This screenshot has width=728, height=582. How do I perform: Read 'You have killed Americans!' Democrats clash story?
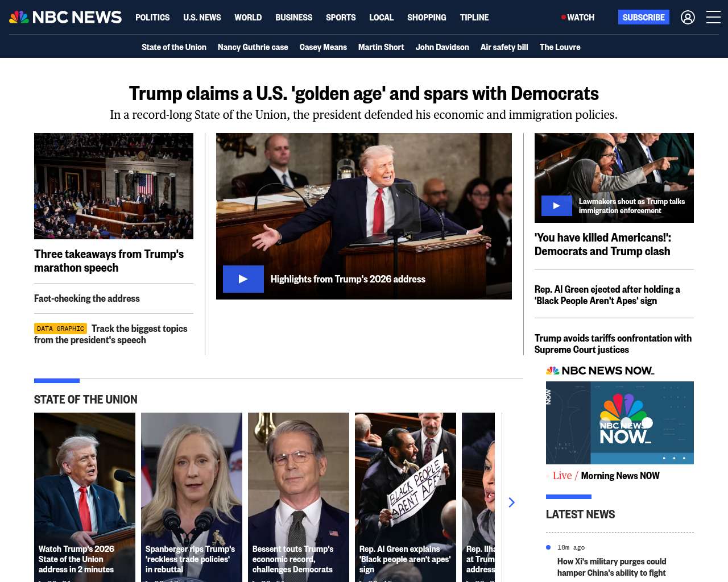click(x=603, y=244)
